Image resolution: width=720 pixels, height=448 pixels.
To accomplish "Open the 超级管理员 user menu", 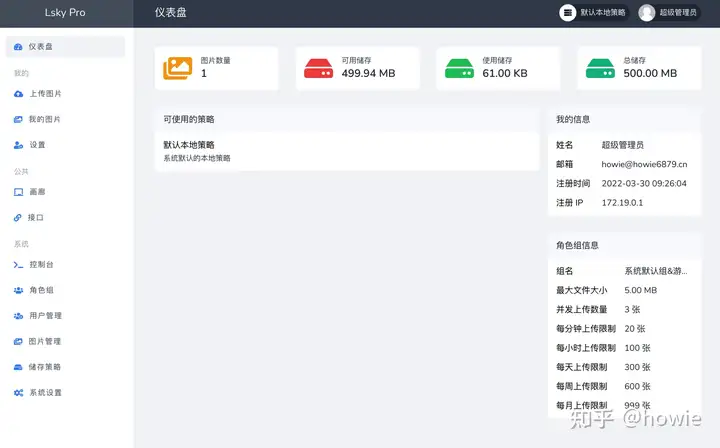I will pos(669,12).
